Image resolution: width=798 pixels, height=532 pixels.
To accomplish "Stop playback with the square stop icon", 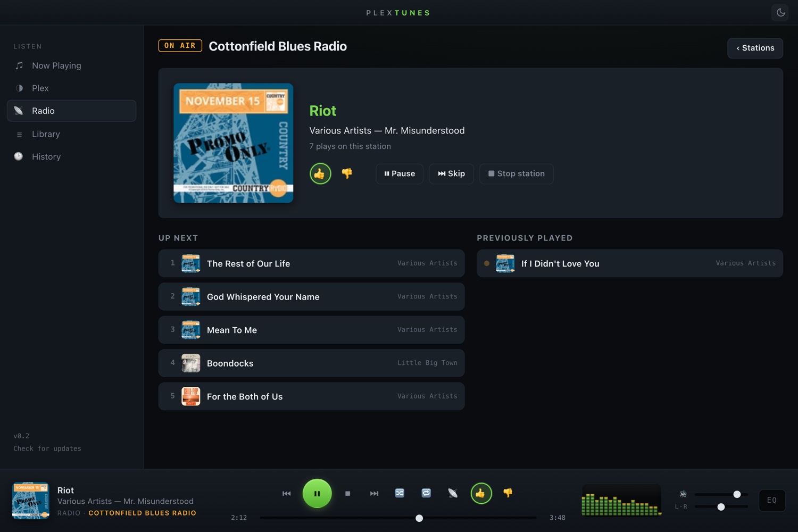I will click(x=347, y=494).
